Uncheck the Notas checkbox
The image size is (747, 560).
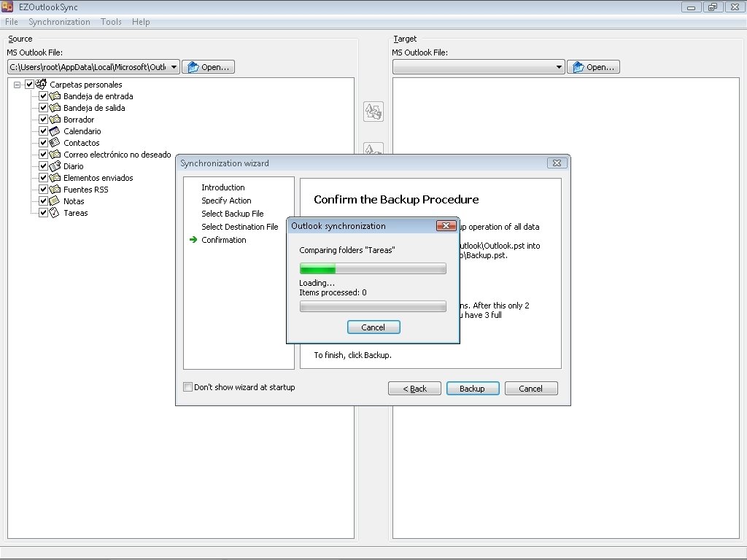coord(43,201)
